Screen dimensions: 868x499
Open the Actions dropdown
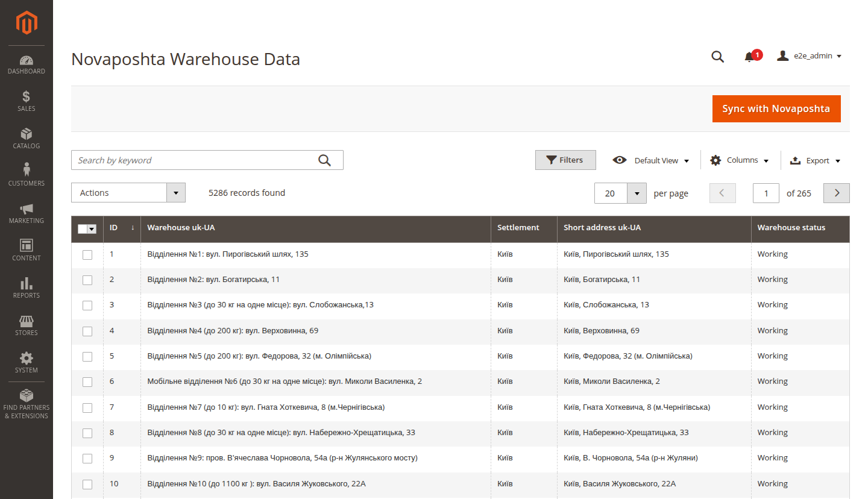click(128, 193)
